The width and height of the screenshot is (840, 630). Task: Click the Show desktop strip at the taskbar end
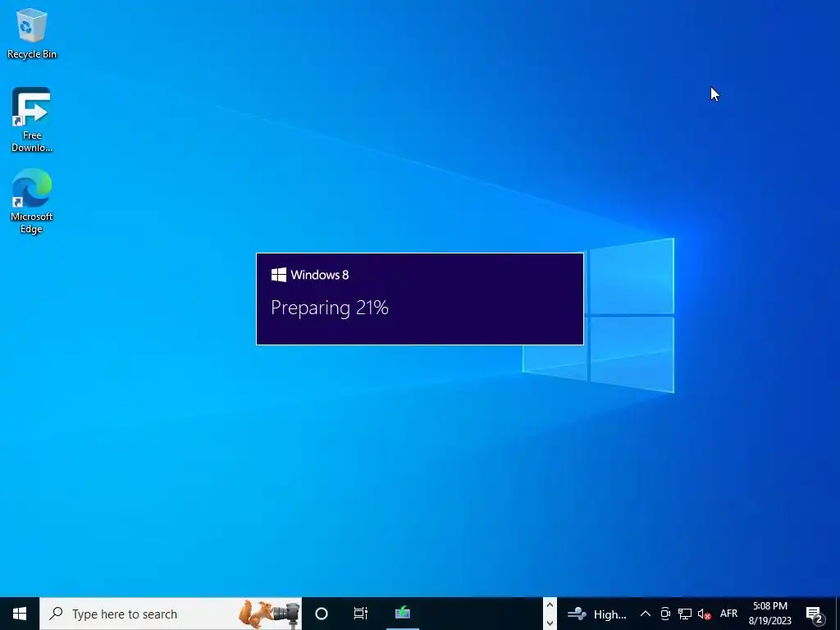(838, 614)
